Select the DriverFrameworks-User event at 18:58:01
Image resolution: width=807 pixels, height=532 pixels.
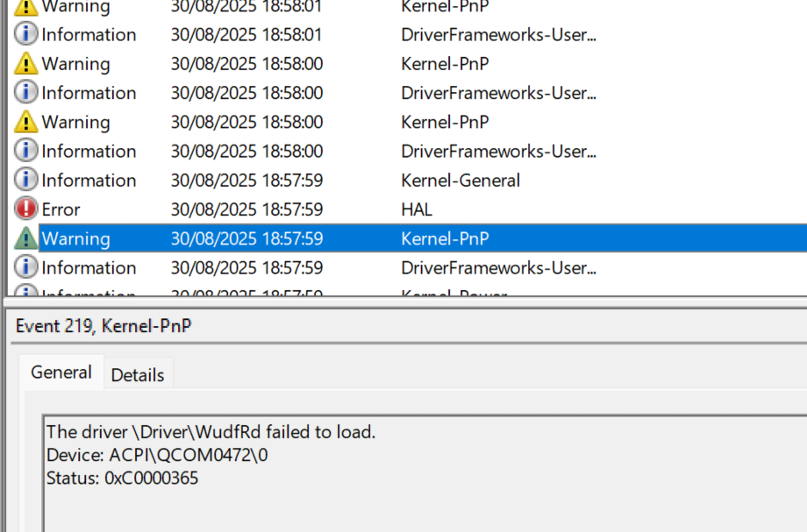pyautogui.click(x=263, y=34)
